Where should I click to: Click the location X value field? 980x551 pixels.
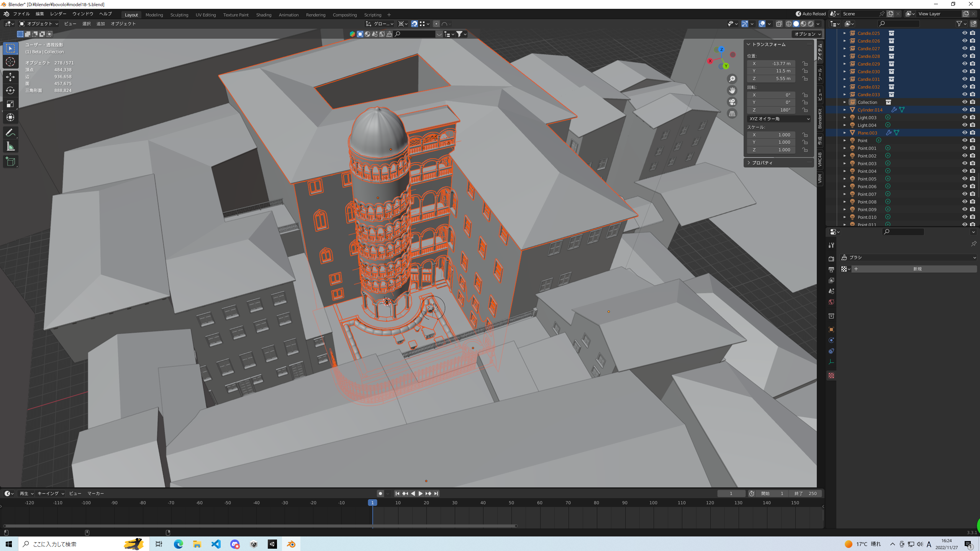[x=771, y=64]
